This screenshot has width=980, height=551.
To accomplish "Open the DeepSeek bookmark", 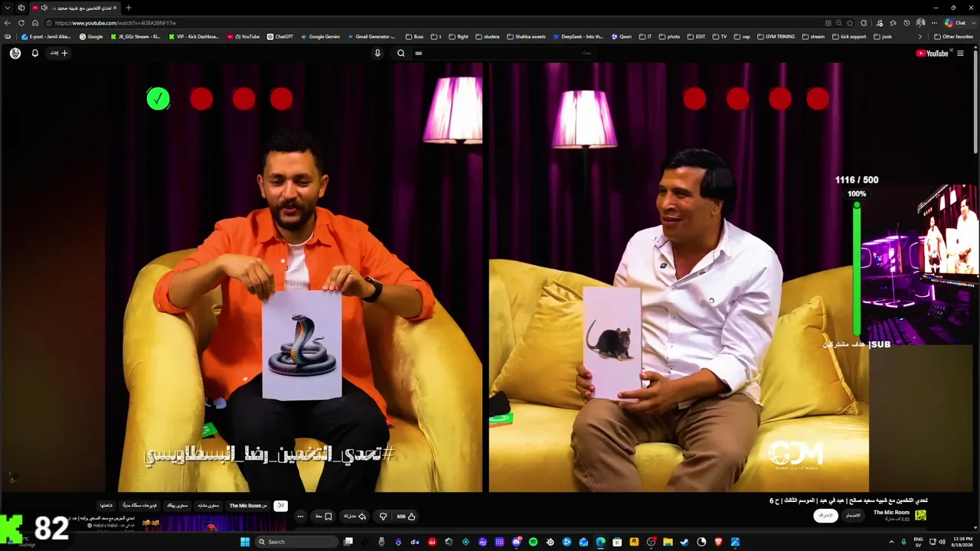I will [578, 37].
